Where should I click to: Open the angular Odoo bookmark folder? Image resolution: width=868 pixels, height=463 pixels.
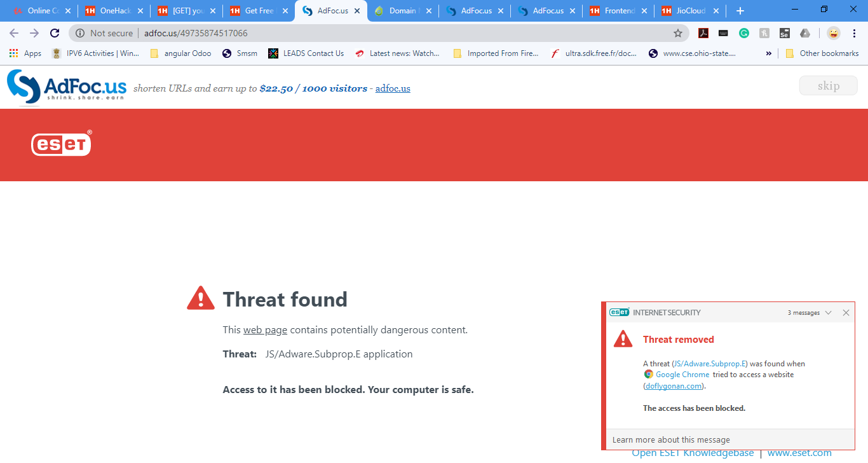181,53
